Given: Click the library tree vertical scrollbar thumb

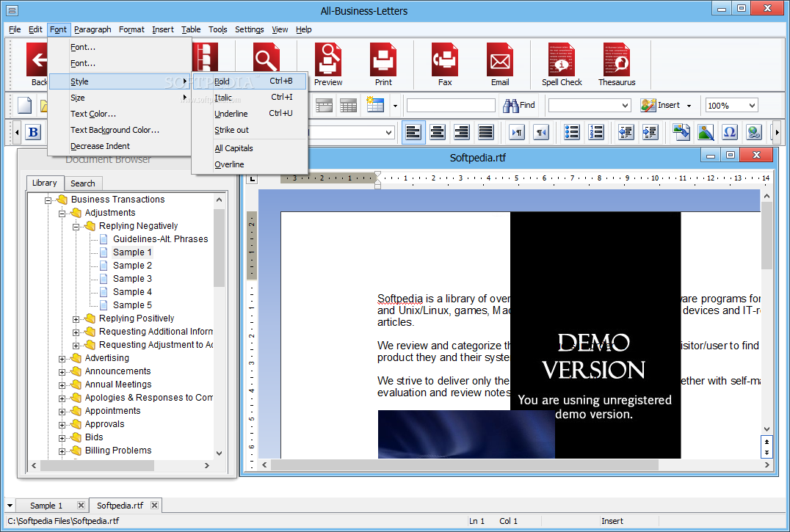Looking at the screenshot, I should pyautogui.click(x=219, y=247).
